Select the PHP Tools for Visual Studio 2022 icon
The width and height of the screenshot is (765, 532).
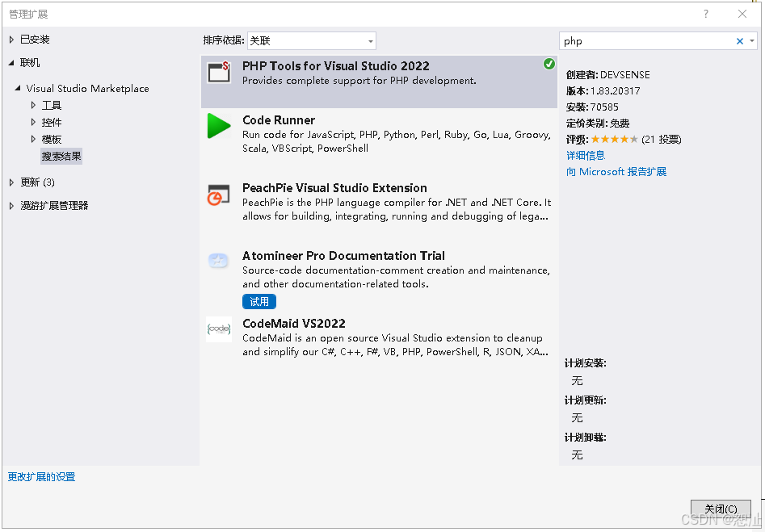click(219, 73)
